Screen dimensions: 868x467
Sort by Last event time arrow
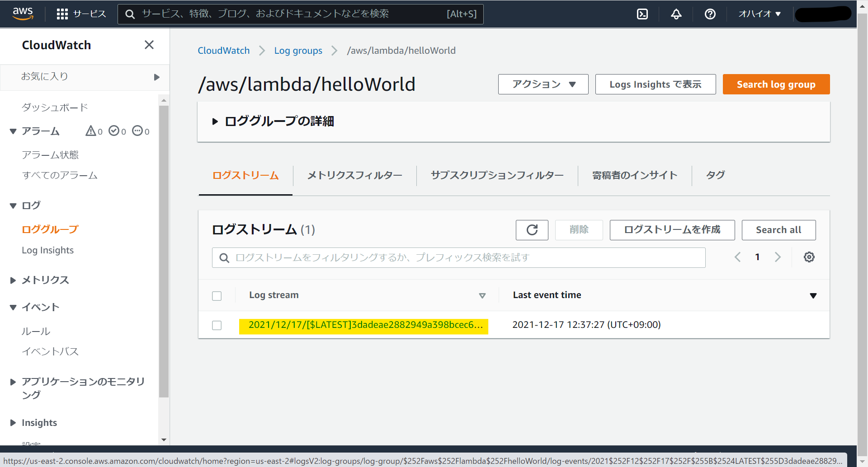tap(813, 296)
